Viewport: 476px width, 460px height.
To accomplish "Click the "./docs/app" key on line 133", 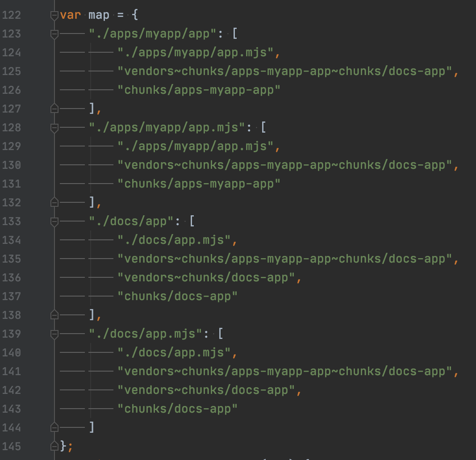I will pos(131,222).
